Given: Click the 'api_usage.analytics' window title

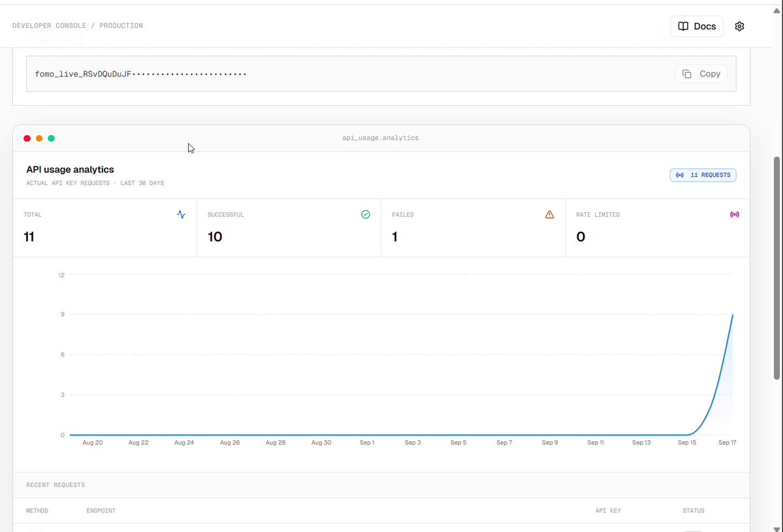Looking at the screenshot, I should (x=381, y=138).
